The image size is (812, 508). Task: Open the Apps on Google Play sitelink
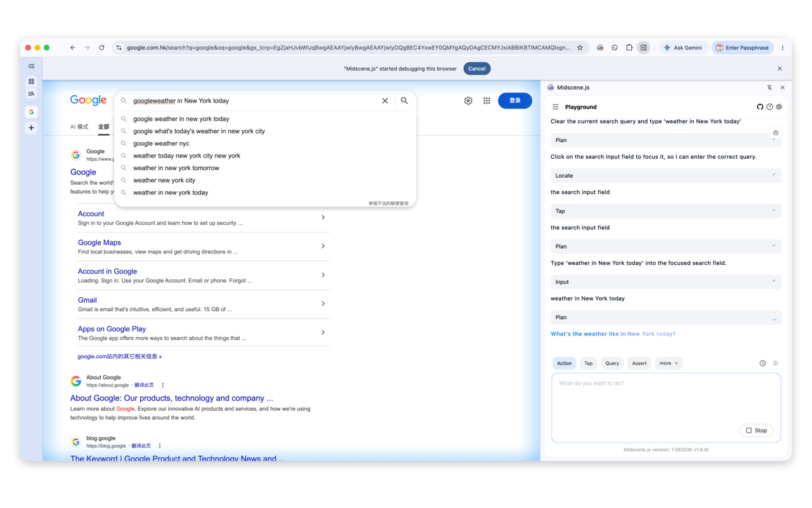coord(112,329)
